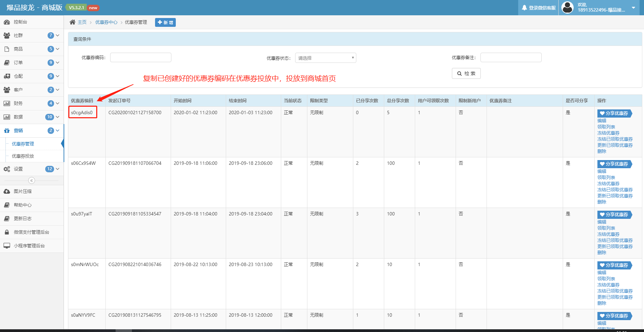Viewport: 644px width, 332px height.
Task: Click the 营销 gift icon
Action: click(7, 130)
